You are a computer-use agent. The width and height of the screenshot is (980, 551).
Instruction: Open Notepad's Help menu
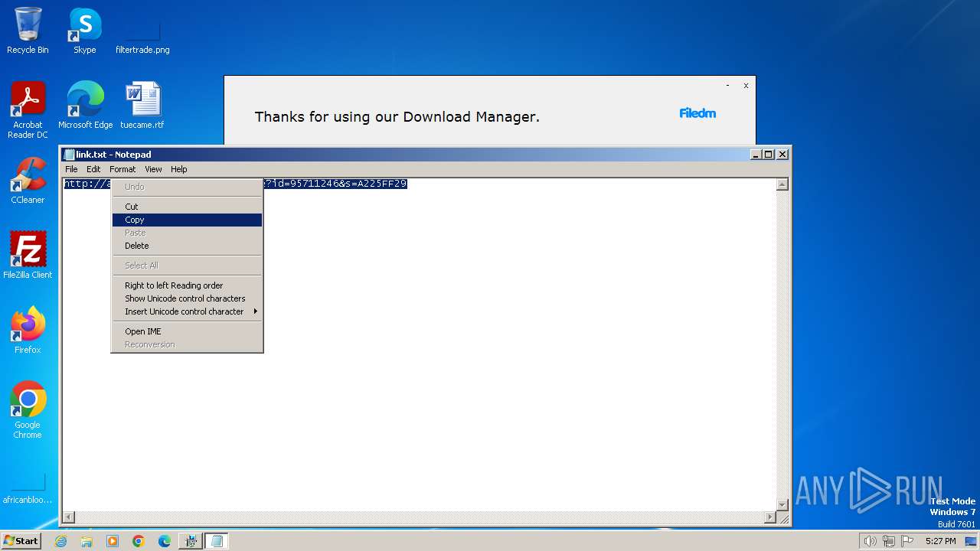[x=178, y=169]
